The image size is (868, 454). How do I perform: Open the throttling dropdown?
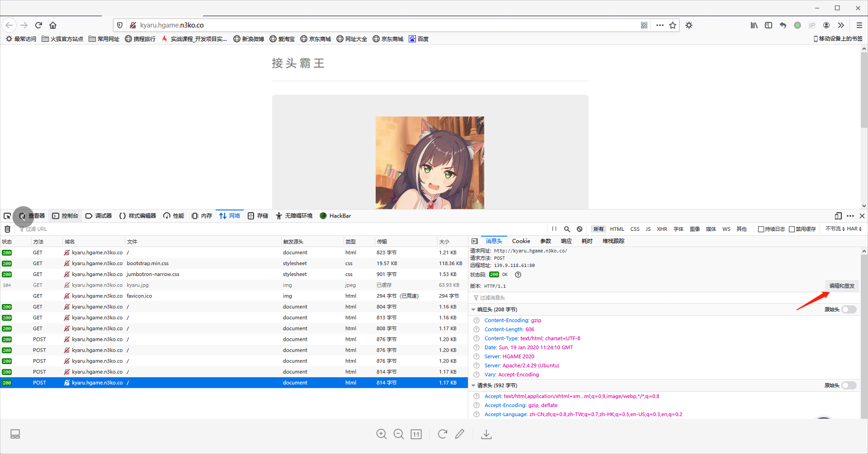(x=835, y=229)
